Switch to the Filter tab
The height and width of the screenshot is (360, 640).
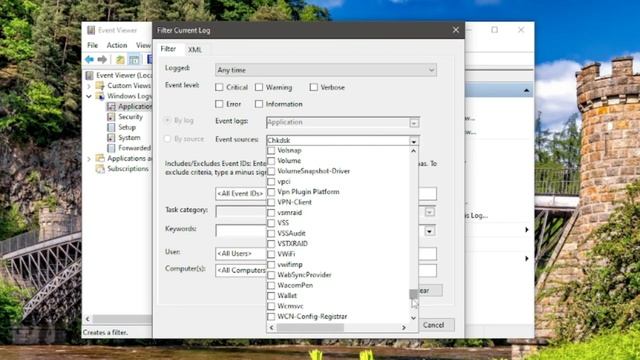click(x=168, y=49)
